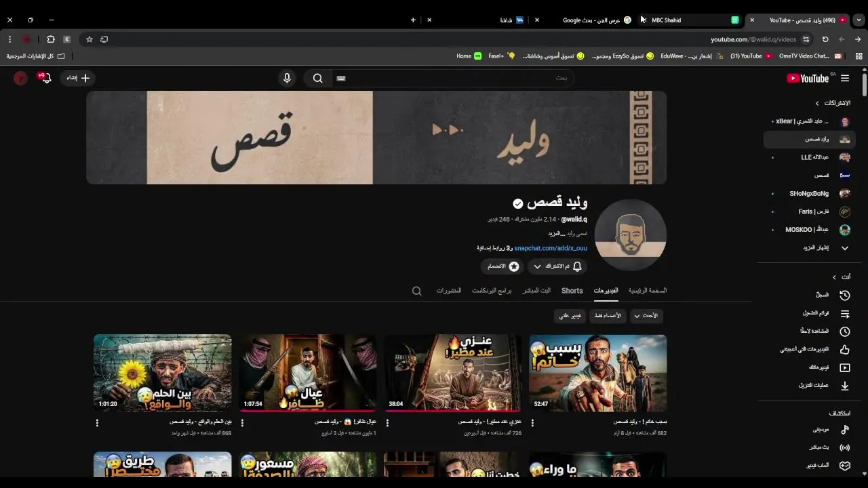This screenshot has height=488, width=868.
Task: Open video thumbnail with 1:01:20 duration
Action: point(163,373)
